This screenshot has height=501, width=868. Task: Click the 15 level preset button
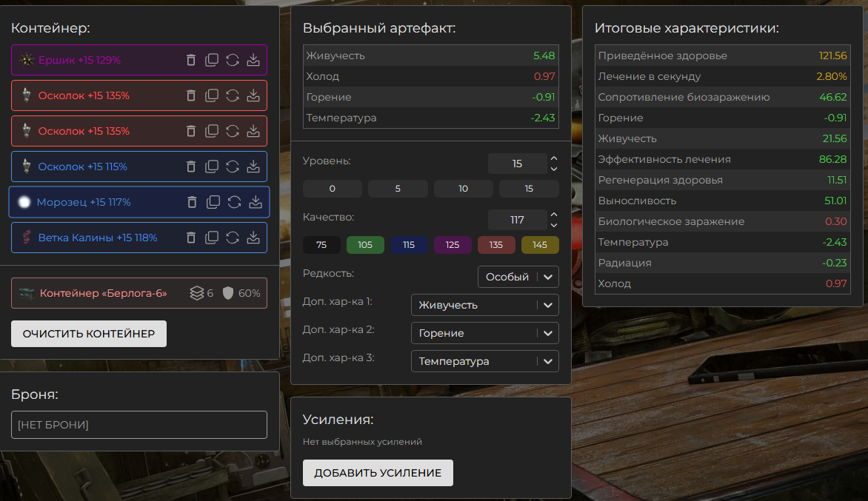click(529, 189)
